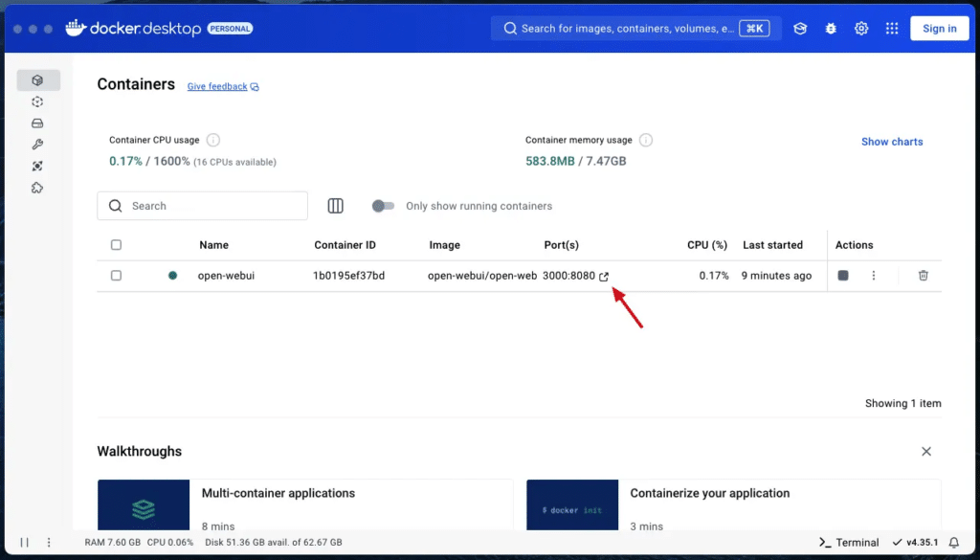Click the CPU (%) column header
The width and height of the screenshot is (980, 560).
tap(707, 245)
